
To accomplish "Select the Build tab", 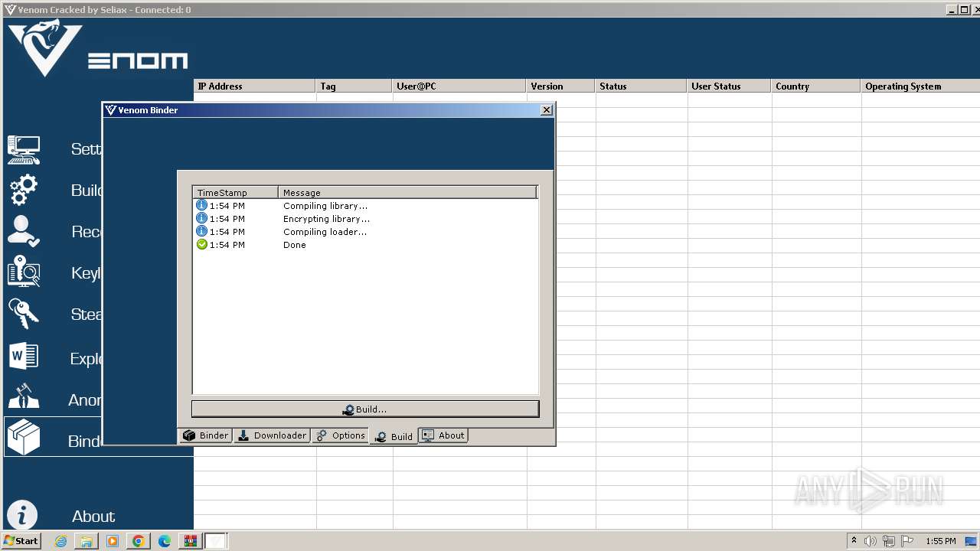I will tap(394, 436).
